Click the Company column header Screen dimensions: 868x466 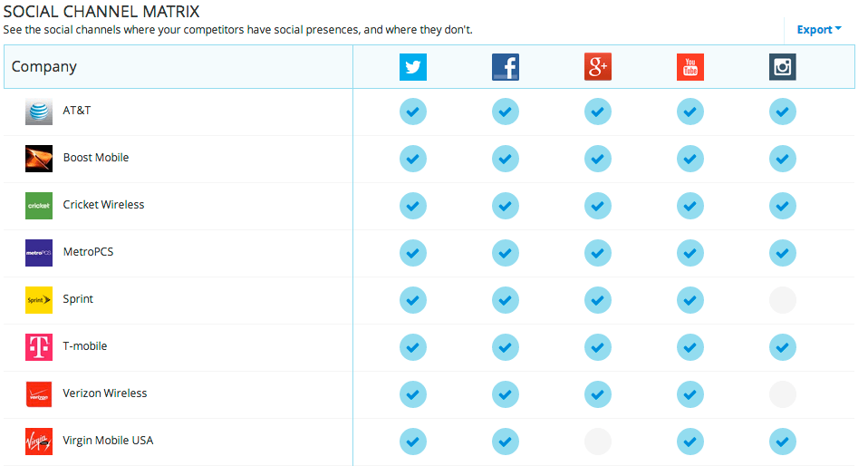click(x=43, y=66)
